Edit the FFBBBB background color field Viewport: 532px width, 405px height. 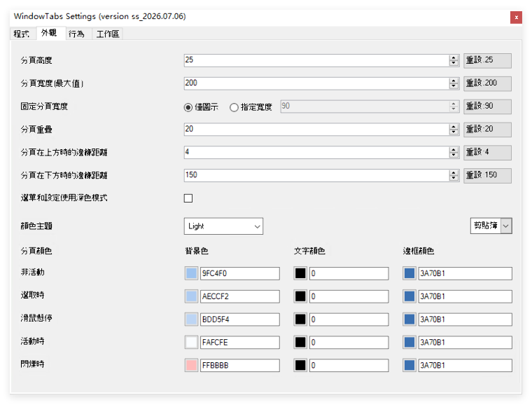(x=240, y=366)
